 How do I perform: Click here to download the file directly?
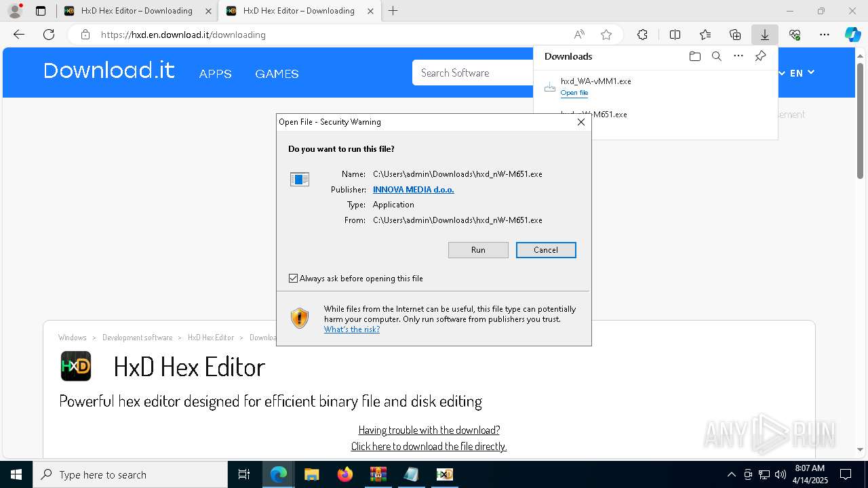point(429,446)
